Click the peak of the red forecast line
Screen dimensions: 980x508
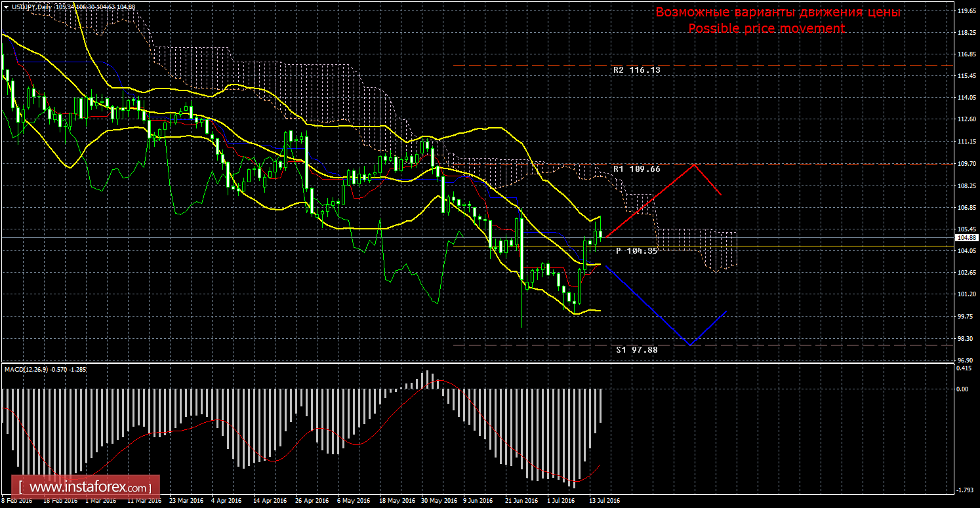tap(694, 164)
